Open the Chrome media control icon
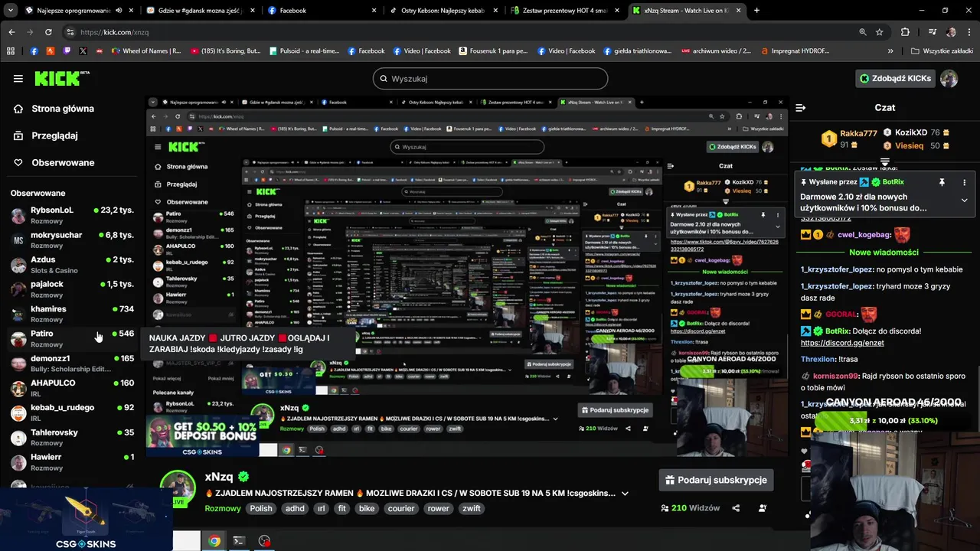Viewport: 980px width, 551px height. tap(932, 32)
